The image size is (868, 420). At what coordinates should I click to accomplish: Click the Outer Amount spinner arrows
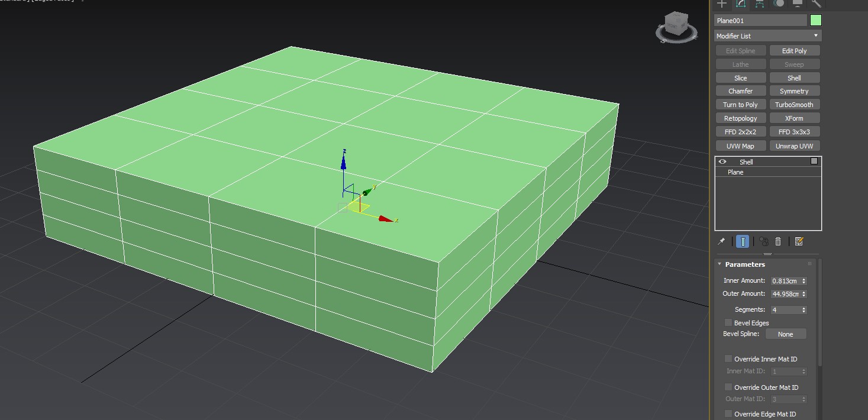click(804, 294)
